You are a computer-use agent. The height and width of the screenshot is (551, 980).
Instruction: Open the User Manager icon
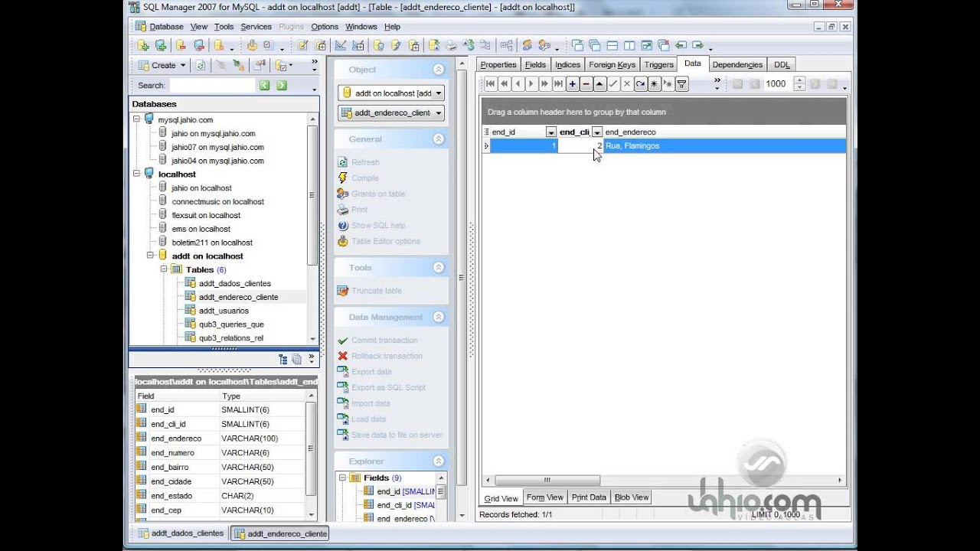(x=527, y=46)
